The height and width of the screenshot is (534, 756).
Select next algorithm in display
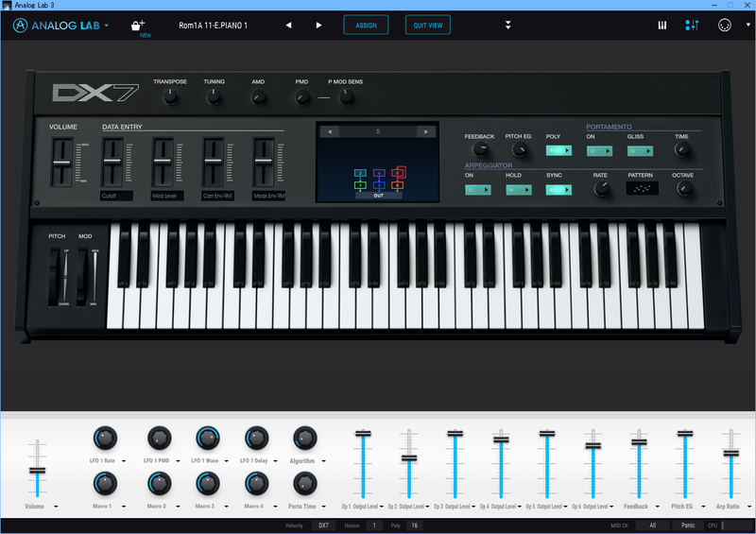tap(426, 131)
